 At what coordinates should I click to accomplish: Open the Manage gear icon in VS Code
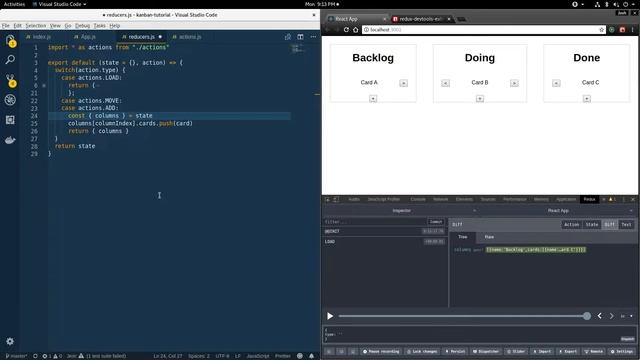coord(10,341)
